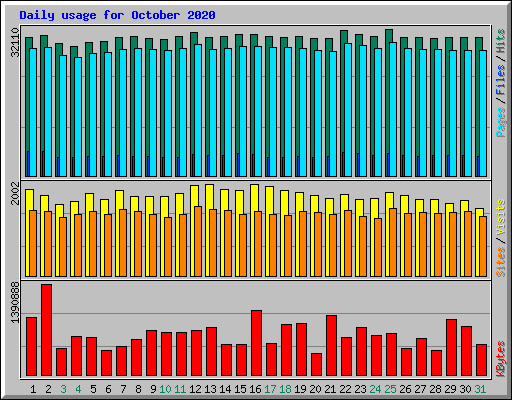
Task: Click the cyan files bar for day 12
Action: tap(198, 110)
